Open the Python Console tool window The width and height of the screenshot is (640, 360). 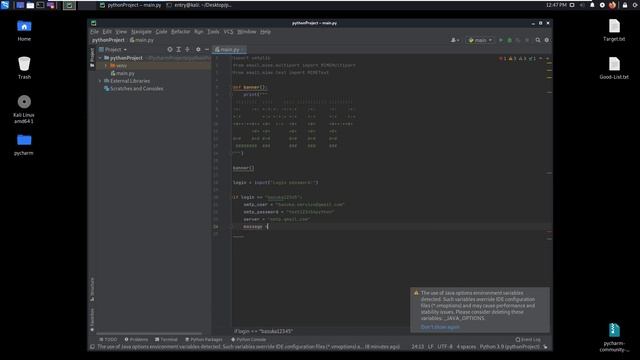pos(249,340)
